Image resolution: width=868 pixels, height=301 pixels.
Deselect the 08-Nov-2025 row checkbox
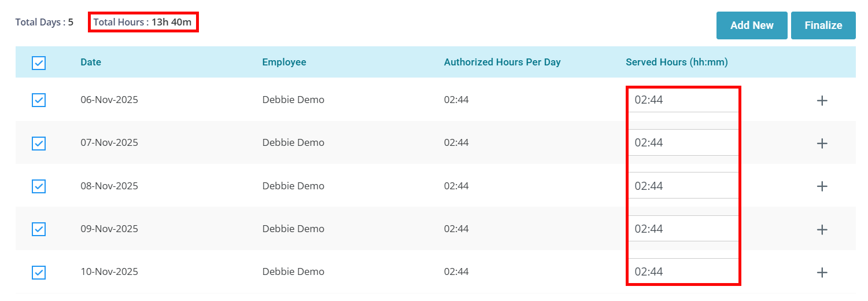39,186
